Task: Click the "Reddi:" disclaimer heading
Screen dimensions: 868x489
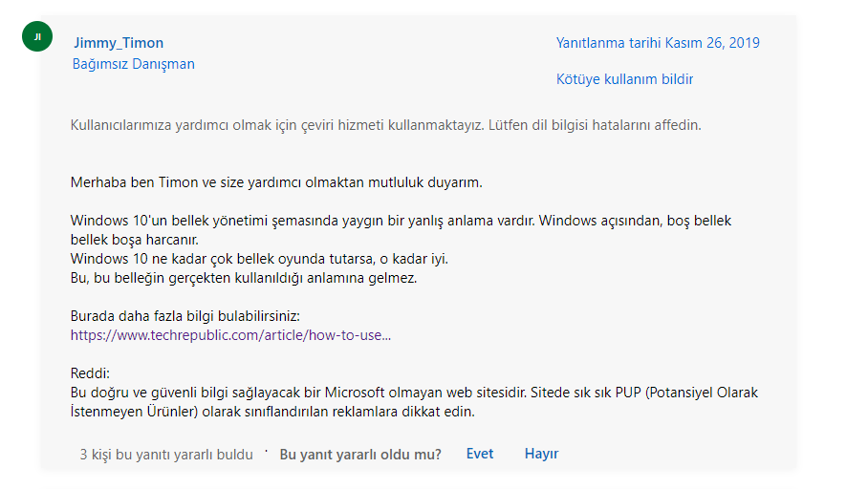Action: (90, 373)
